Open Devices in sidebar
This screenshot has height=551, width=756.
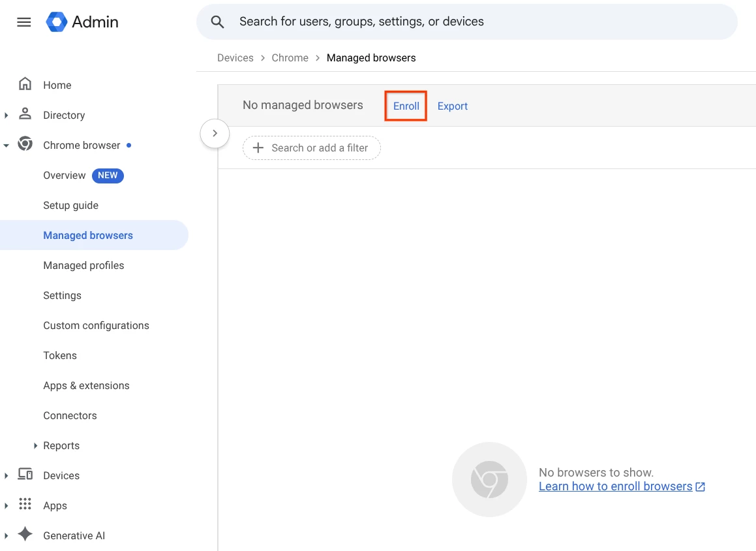coord(61,476)
